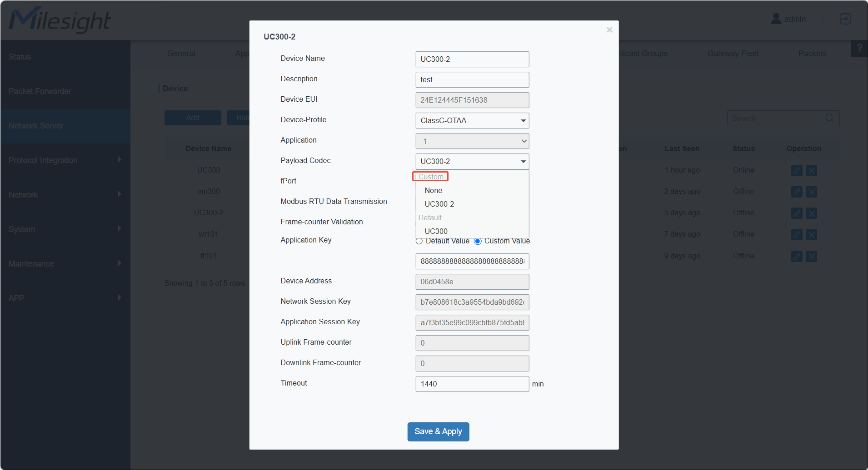Edit the em300 row device
The image size is (868, 470).
click(x=797, y=192)
